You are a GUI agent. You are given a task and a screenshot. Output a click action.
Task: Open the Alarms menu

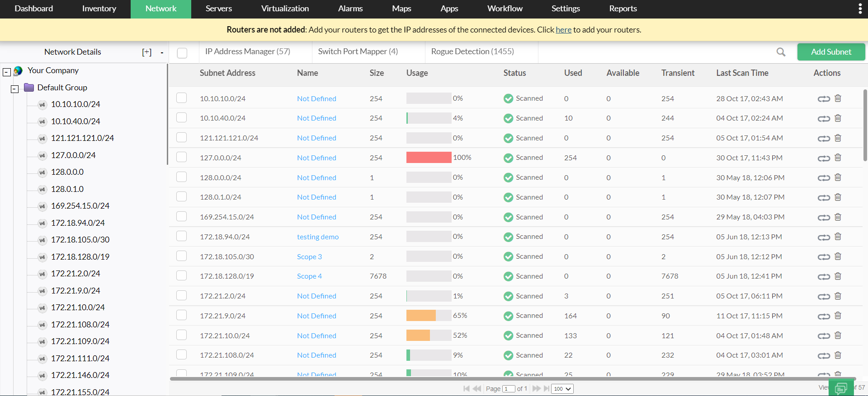[350, 9]
